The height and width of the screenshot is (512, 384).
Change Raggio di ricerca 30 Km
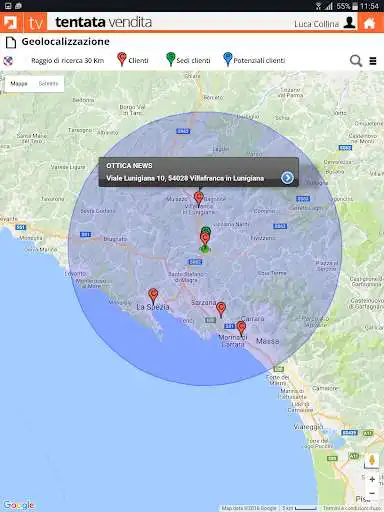[68, 61]
